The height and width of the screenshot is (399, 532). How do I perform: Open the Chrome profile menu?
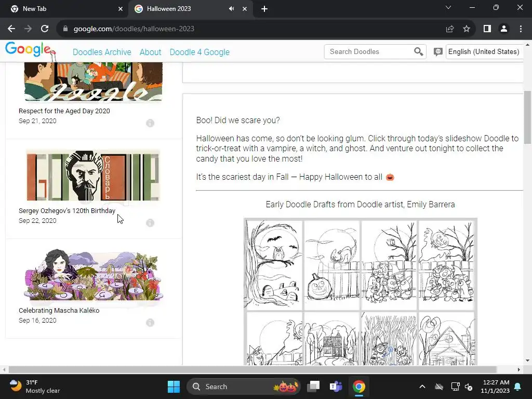[504, 29]
